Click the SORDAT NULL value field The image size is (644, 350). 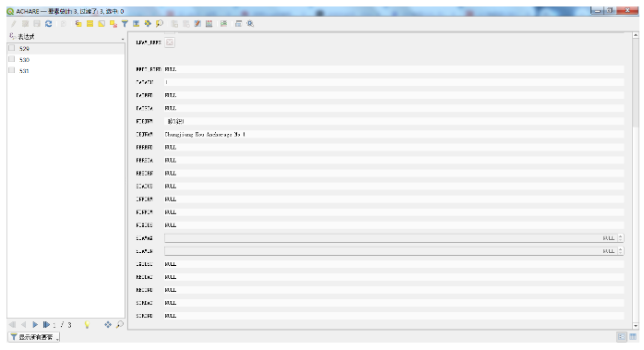tap(394, 303)
